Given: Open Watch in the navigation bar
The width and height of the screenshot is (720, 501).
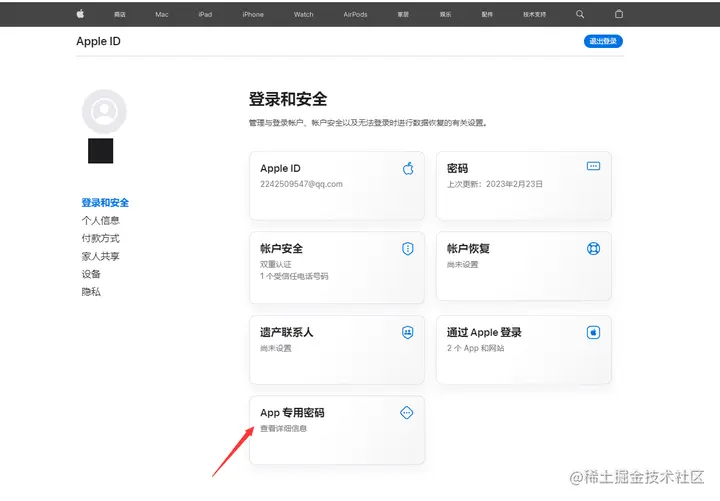Looking at the screenshot, I should coord(304,15).
